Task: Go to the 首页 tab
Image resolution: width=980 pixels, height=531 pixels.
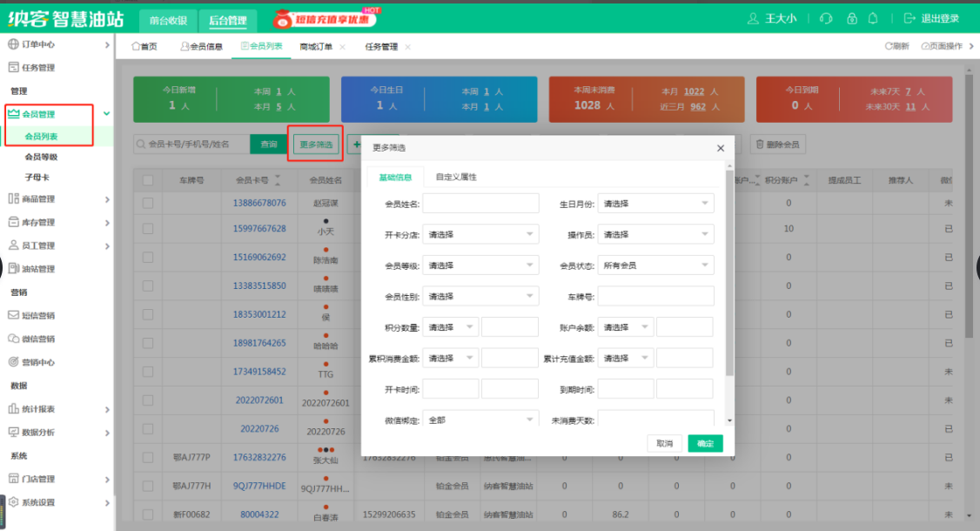Action: 144,47
